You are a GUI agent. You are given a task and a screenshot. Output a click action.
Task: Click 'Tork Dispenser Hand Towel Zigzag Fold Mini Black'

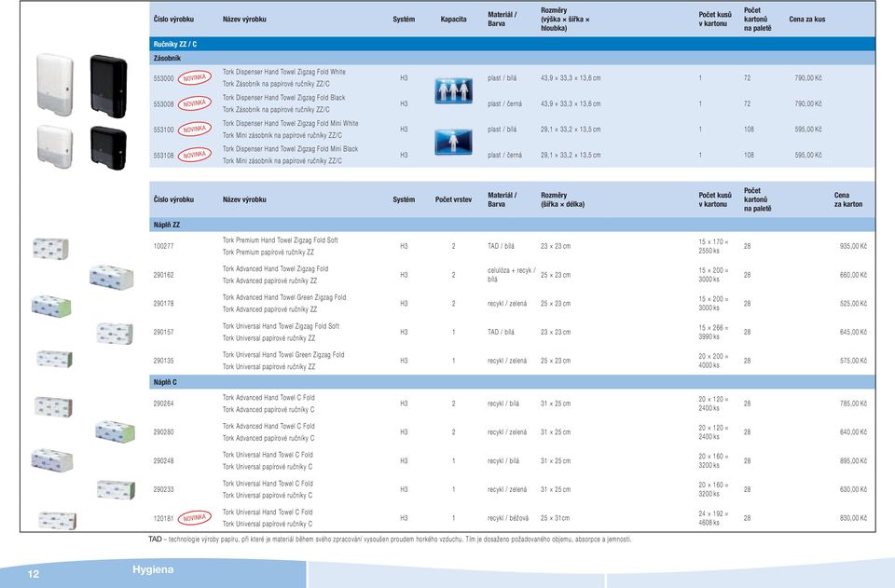coord(290,149)
